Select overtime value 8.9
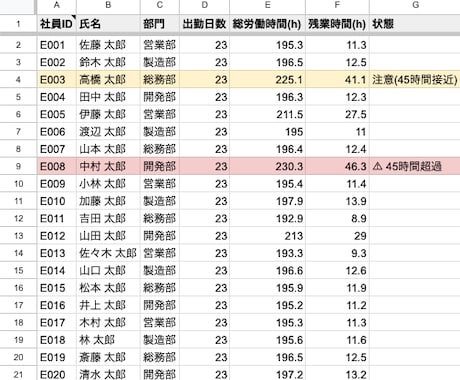The width and height of the screenshot is (460, 380). coord(337,218)
